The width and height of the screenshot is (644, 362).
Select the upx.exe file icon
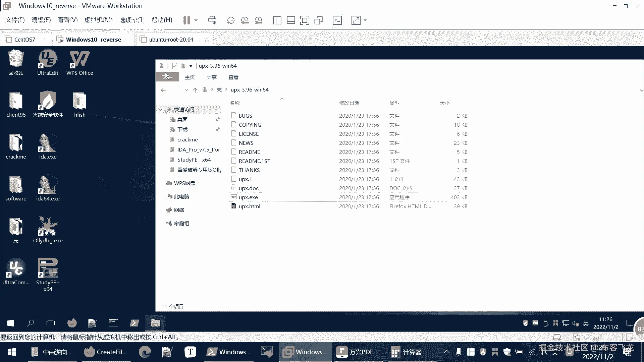point(234,197)
